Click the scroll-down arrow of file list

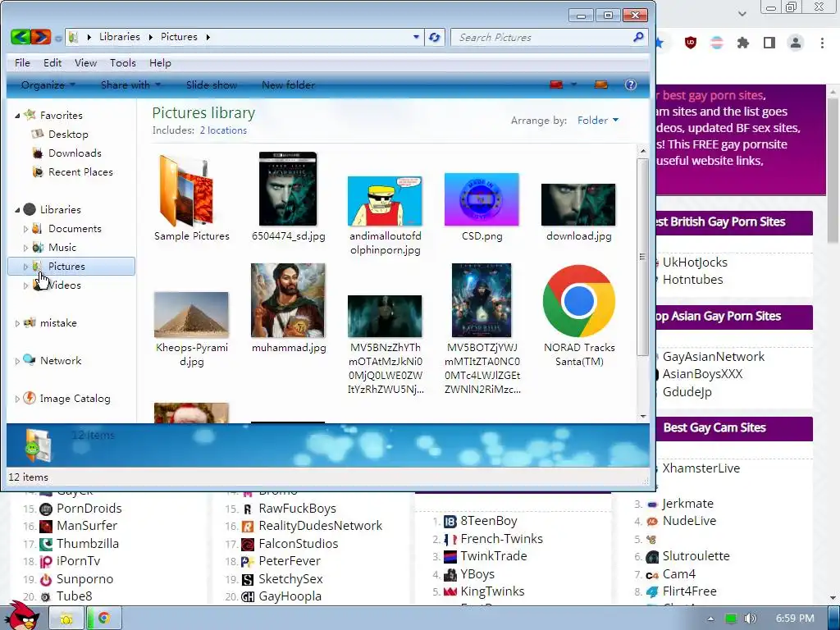[643, 416]
